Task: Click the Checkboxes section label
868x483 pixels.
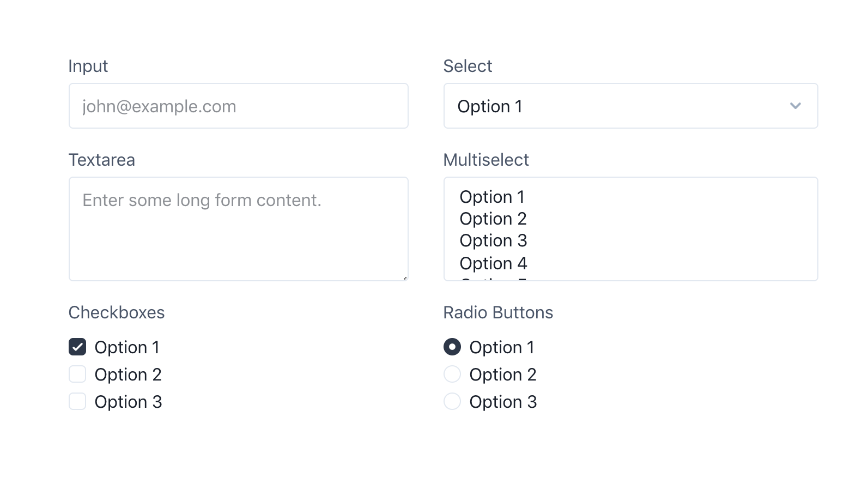Action: coord(117,312)
